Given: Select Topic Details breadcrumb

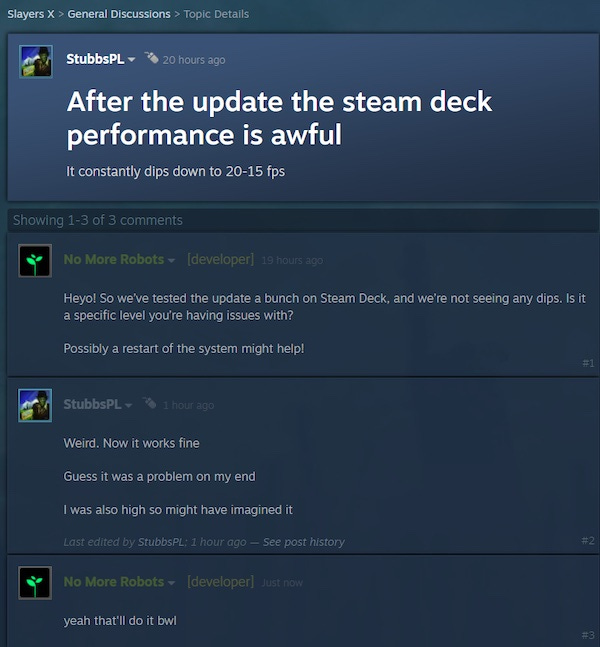Looking at the screenshot, I should 216,14.
